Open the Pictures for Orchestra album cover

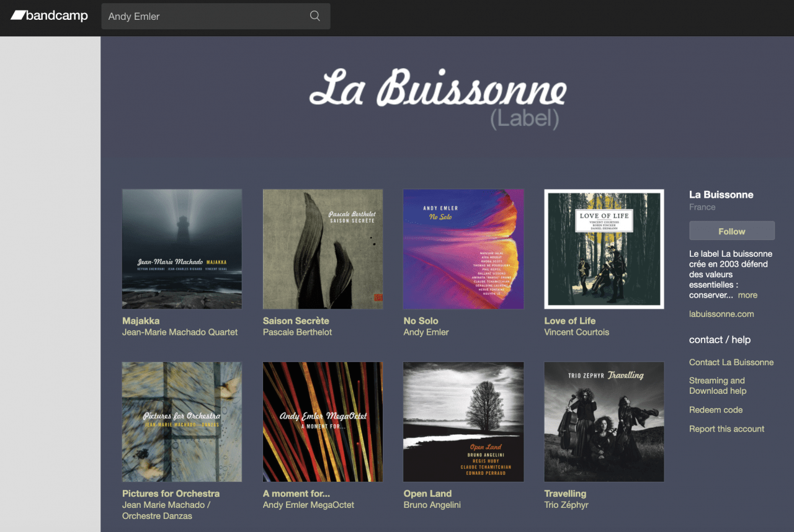(182, 422)
